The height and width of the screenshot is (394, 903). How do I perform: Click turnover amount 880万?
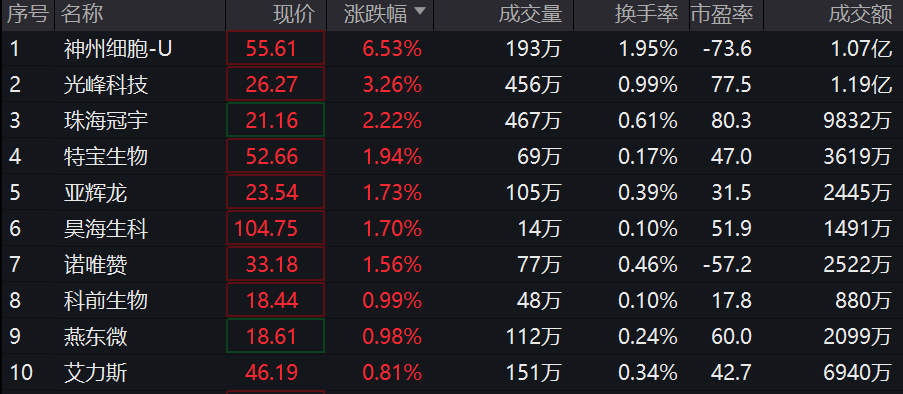(x=864, y=300)
